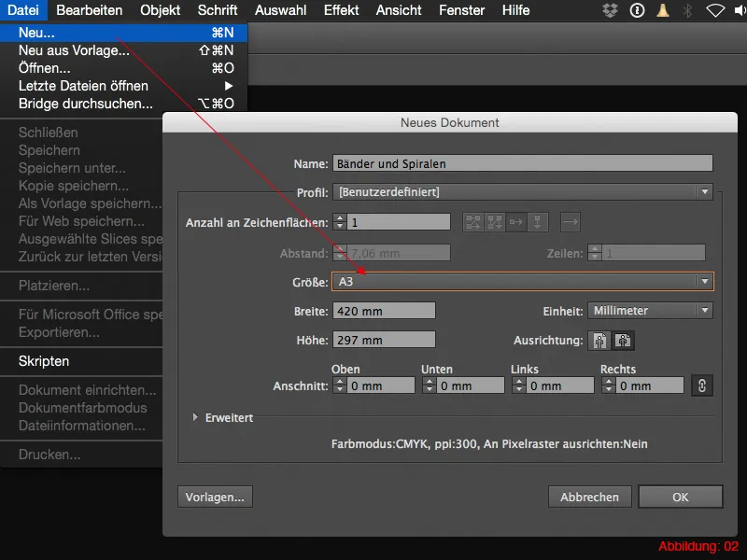The height and width of the screenshot is (560, 747).
Task: Click the 1Password menu bar icon
Action: point(637,10)
